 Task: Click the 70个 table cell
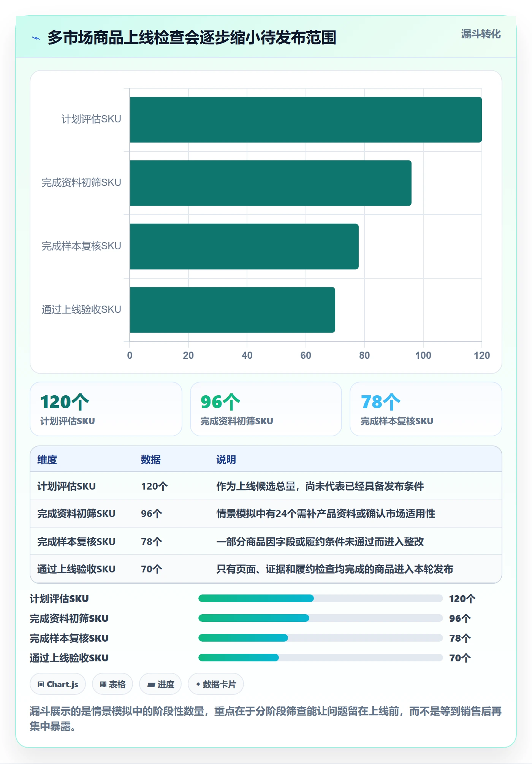click(152, 569)
